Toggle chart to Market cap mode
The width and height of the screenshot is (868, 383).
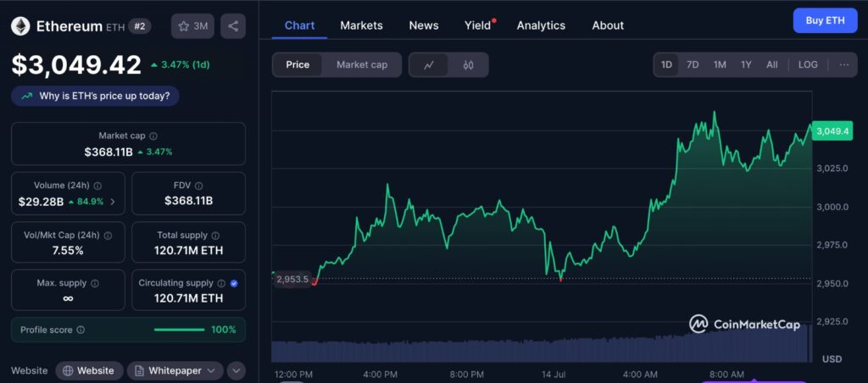click(x=362, y=64)
